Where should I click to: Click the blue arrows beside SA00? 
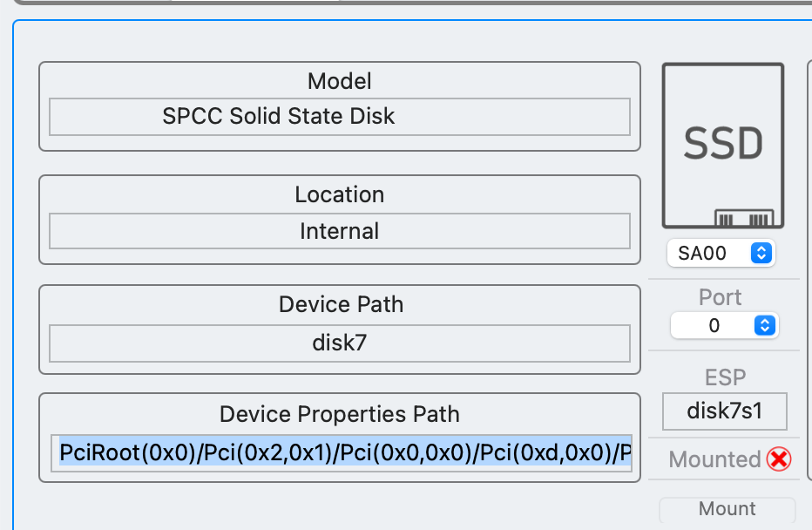coord(761,253)
